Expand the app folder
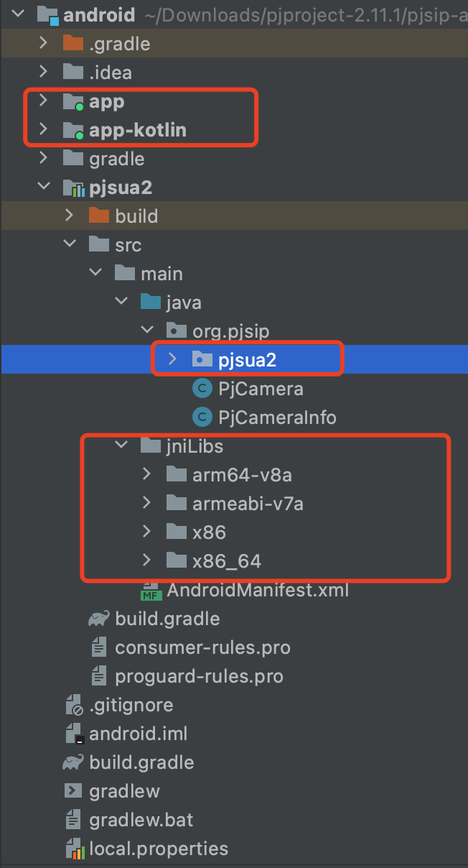468x868 pixels. pyautogui.click(x=44, y=101)
